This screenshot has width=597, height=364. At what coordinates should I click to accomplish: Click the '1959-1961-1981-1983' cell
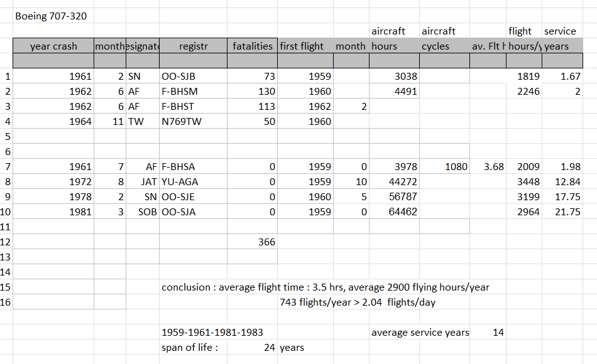click(x=212, y=333)
